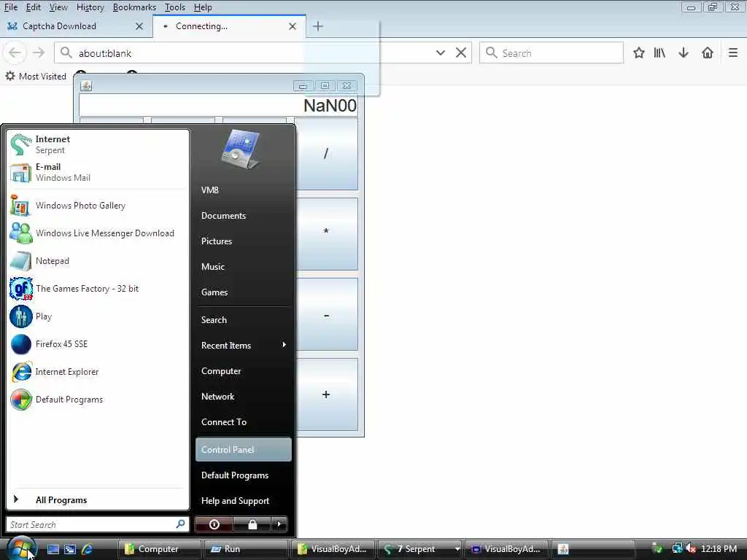Launch the Play program
Image resolution: width=747 pixels, height=560 pixels.
point(98,316)
